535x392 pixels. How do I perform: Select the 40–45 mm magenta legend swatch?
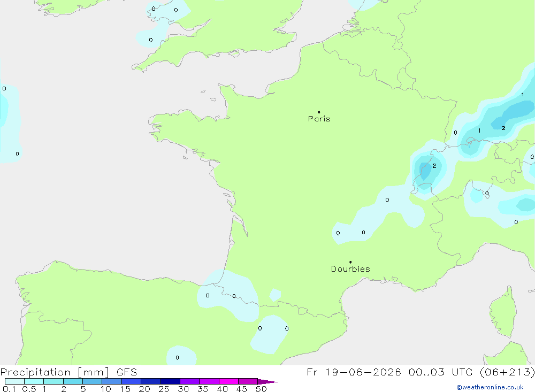228,381
